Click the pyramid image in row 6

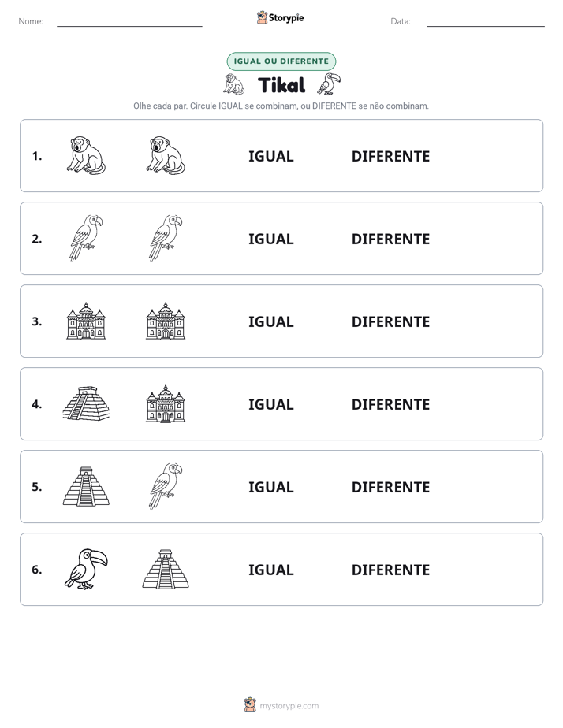click(166, 569)
